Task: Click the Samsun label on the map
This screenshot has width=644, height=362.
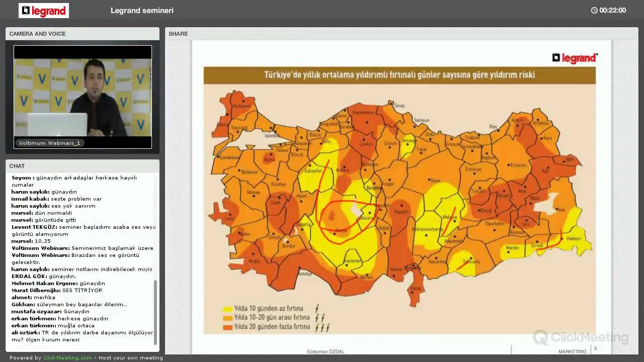Action: point(421,120)
